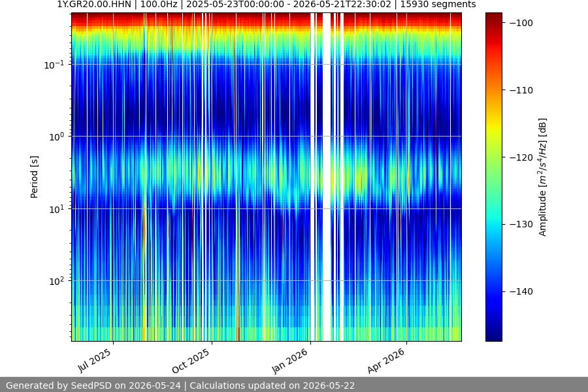Click the −120 colorbar tick label
Viewport: 588px width, 392px height.
(521, 157)
